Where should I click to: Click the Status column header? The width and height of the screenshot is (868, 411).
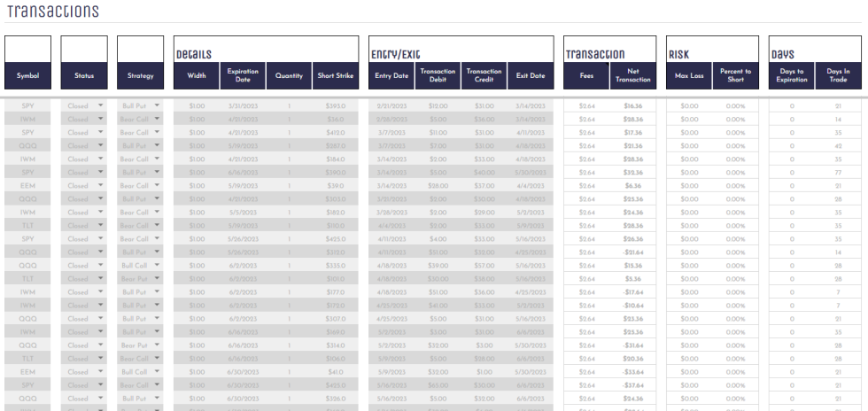point(84,76)
